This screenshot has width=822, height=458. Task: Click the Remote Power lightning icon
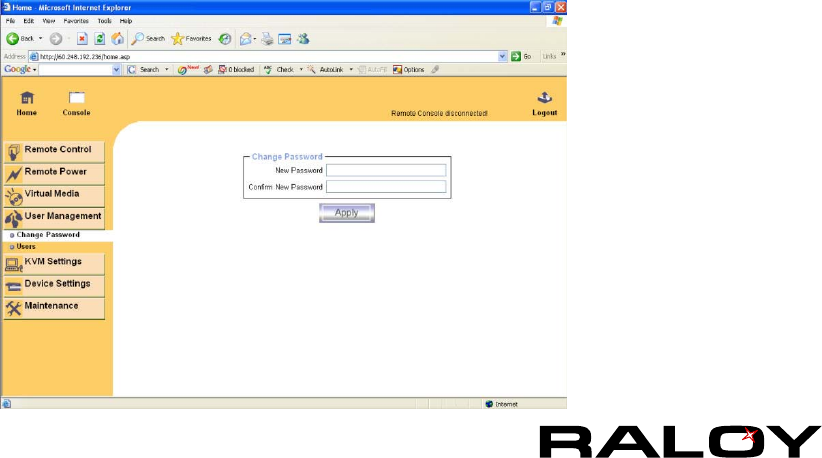[14, 174]
